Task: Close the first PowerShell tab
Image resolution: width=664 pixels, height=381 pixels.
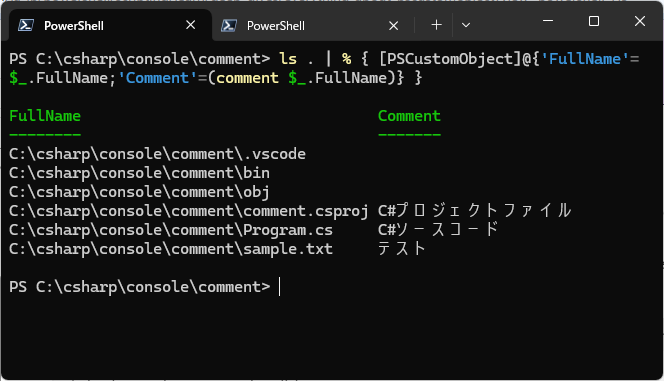Action: [x=191, y=25]
